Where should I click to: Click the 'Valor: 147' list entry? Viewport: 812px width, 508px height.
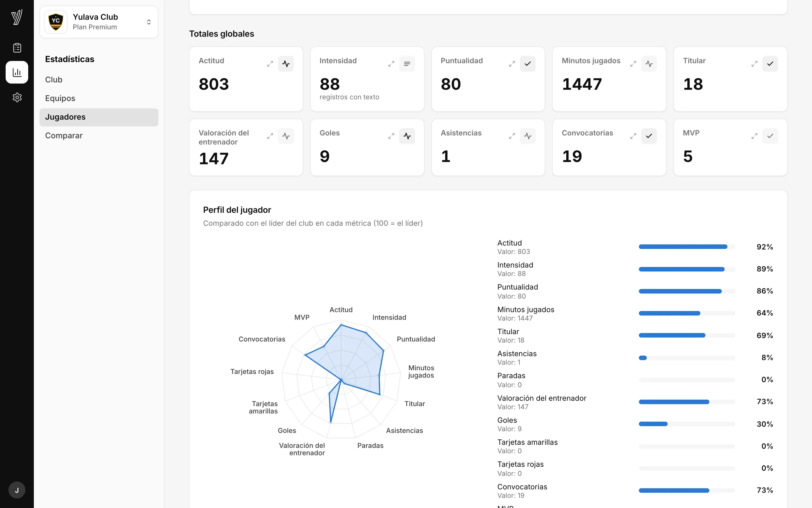[513, 407]
